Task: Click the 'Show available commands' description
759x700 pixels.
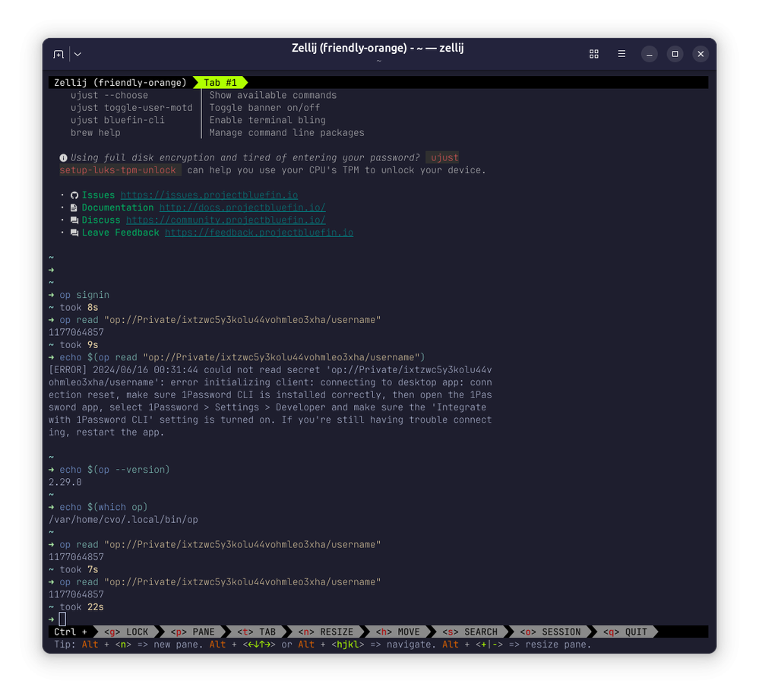Action: [x=273, y=95]
